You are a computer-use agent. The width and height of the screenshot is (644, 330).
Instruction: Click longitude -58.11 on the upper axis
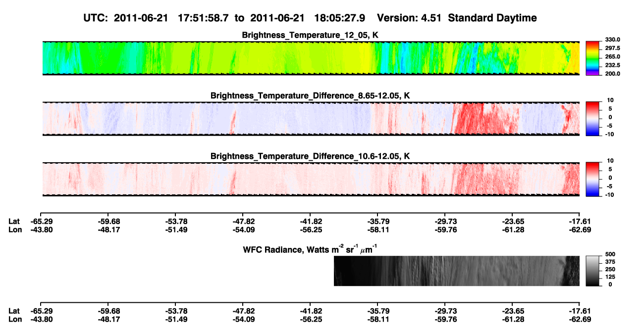378,230
